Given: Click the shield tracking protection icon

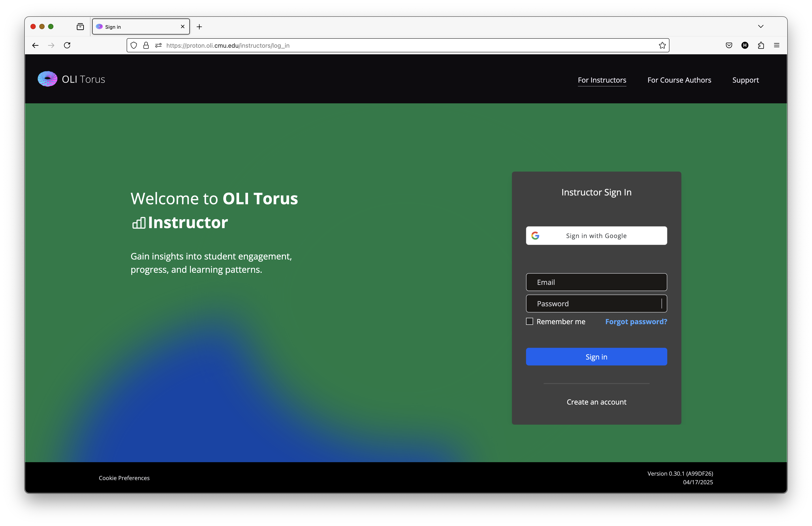Looking at the screenshot, I should pyautogui.click(x=134, y=45).
